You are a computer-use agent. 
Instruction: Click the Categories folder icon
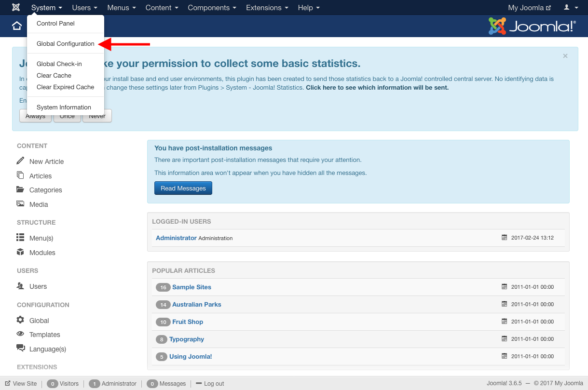20,189
